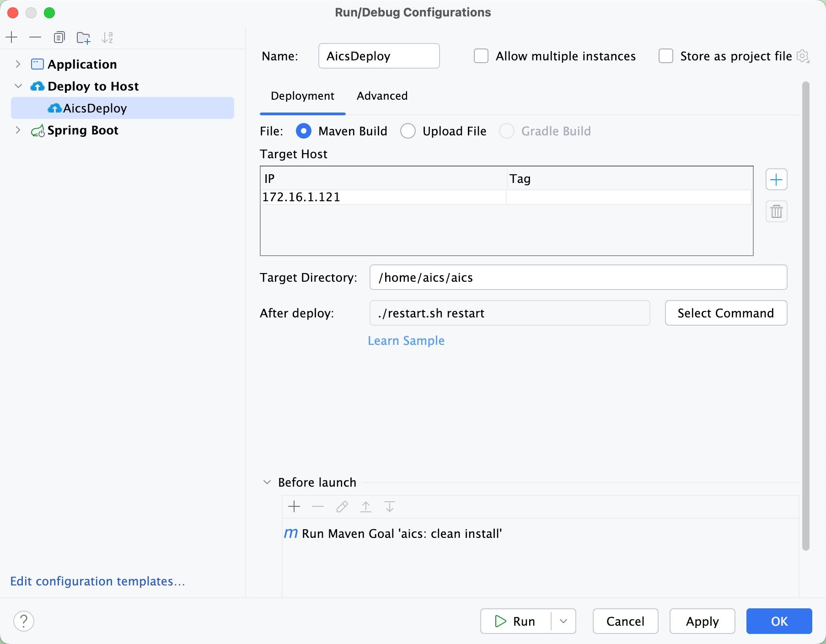Screen dimensions: 826x644
Task: Click the Target Directory field
Action: click(578, 277)
